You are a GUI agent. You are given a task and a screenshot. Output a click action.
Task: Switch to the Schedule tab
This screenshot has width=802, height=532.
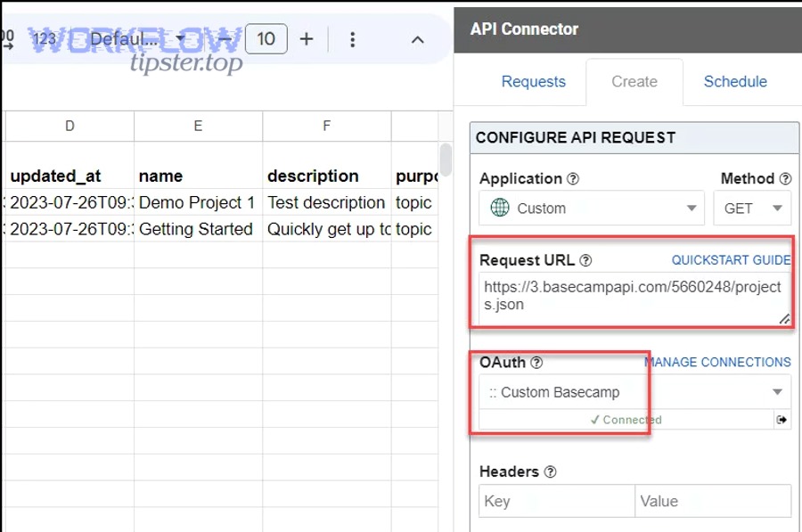734,81
